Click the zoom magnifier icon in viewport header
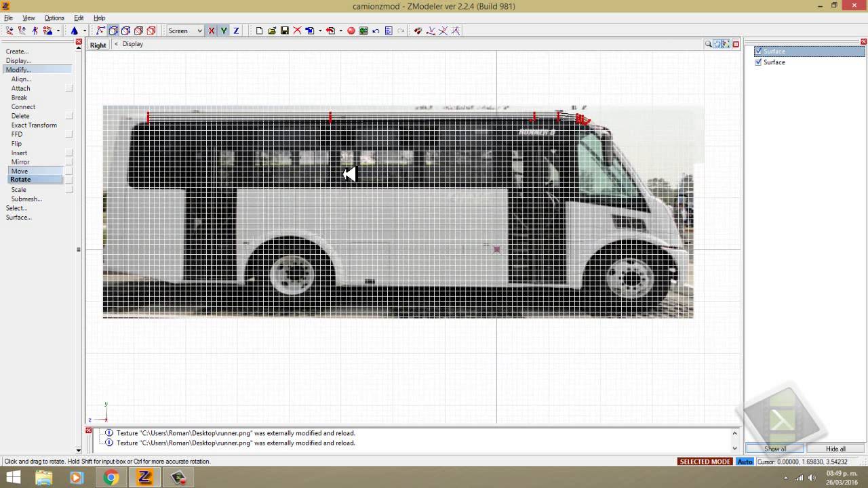This screenshot has height=488, width=868. click(709, 44)
